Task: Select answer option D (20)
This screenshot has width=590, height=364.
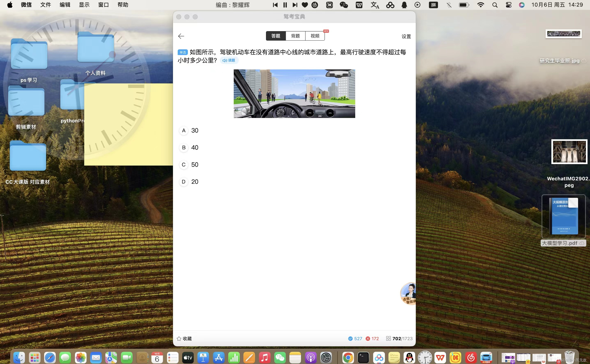Action: click(189, 182)
